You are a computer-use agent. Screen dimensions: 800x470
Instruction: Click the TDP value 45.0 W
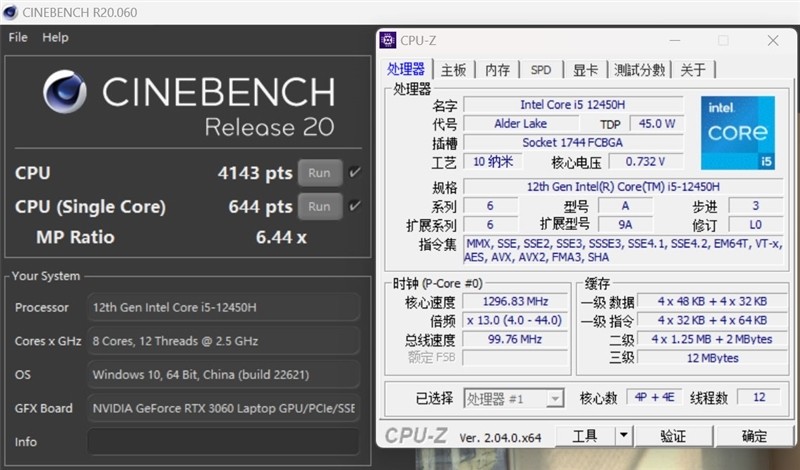point(657,123)
